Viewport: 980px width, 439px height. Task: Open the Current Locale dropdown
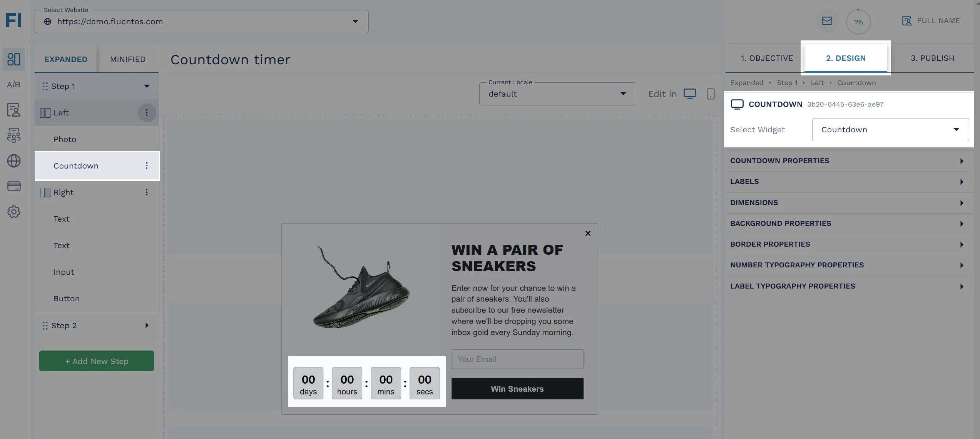[x=557, y=94]
